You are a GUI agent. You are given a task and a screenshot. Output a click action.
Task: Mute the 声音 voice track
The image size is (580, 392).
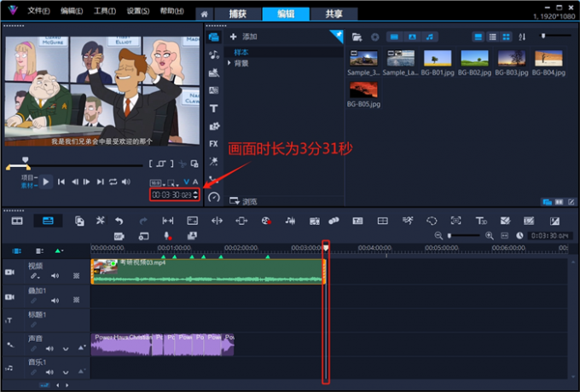pyautogui.click(x=49, y=349)
